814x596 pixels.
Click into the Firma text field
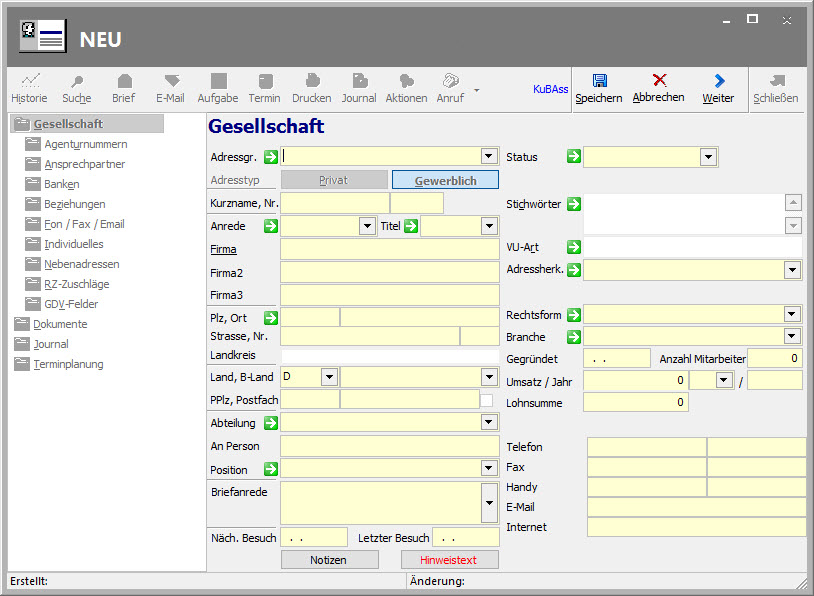point(389,249)
